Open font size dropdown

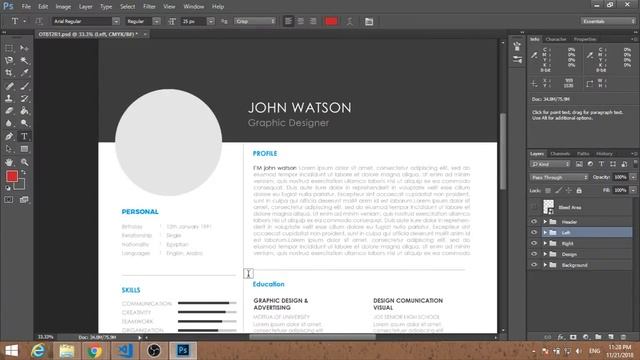(211, 21)
